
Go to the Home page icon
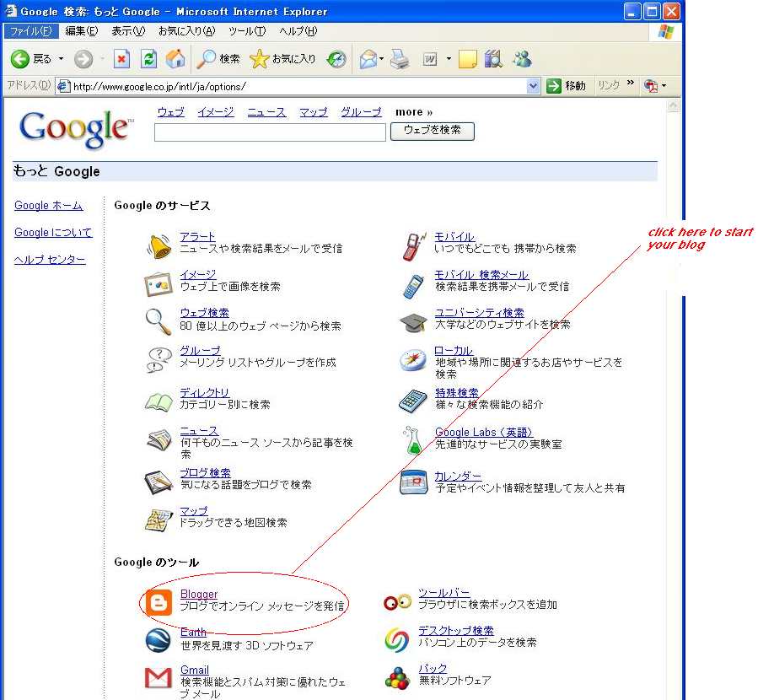pyautogui.click(x=175, y=59)
